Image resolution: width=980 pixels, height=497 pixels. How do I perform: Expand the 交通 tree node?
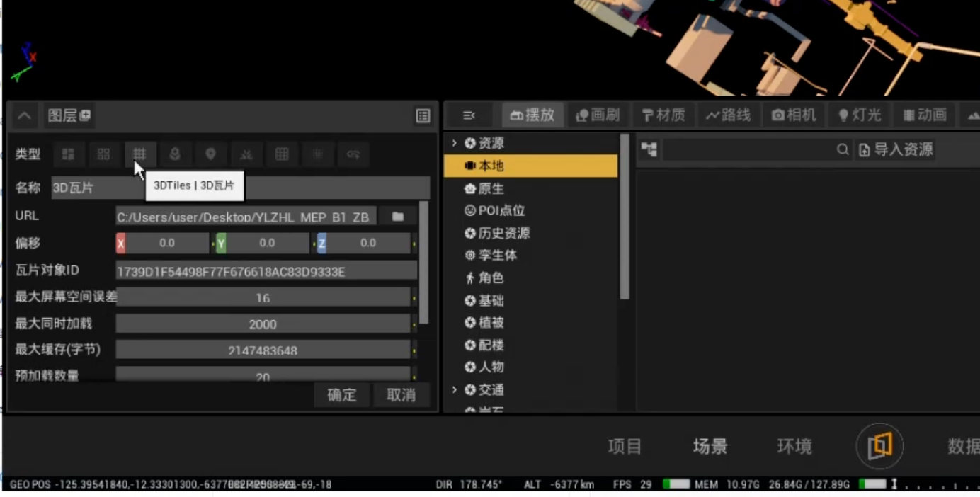pyautogui.click(x=455, y=389)
